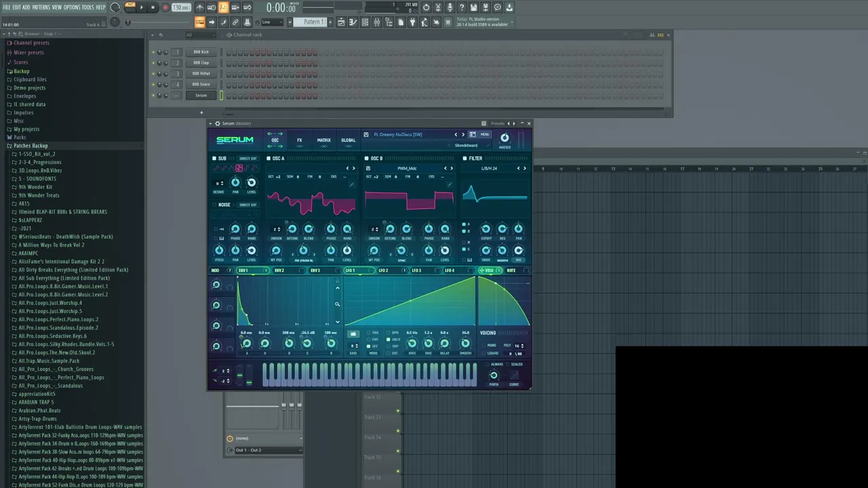
Task: Switch to Serum MATRIX tab
Action: (323, 140)
